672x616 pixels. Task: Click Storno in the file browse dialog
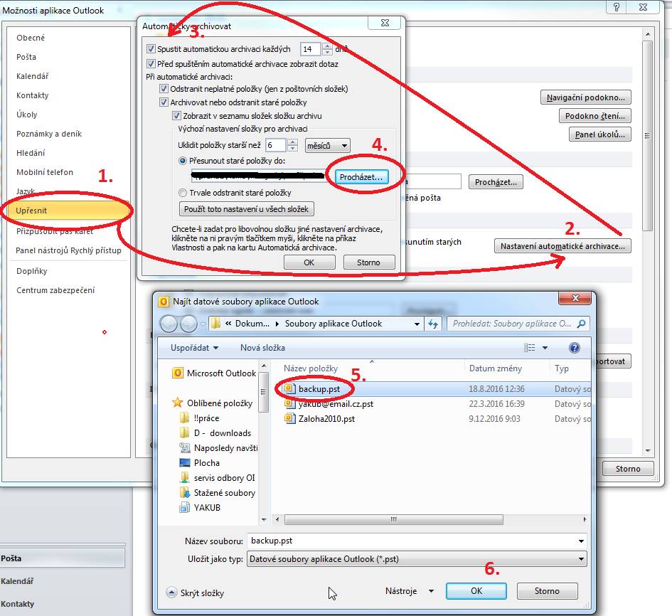tap(547, 590)
